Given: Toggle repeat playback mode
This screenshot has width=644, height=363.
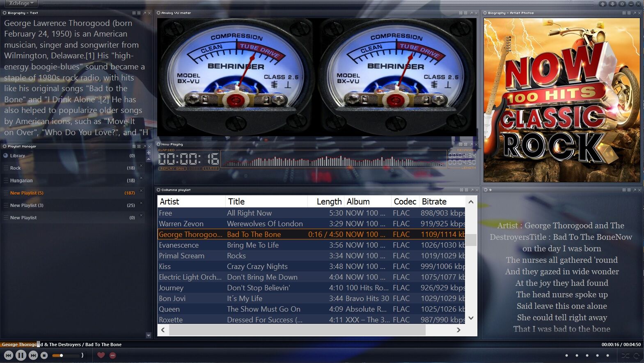Looking at the screenshot, I should click(637, 356).
